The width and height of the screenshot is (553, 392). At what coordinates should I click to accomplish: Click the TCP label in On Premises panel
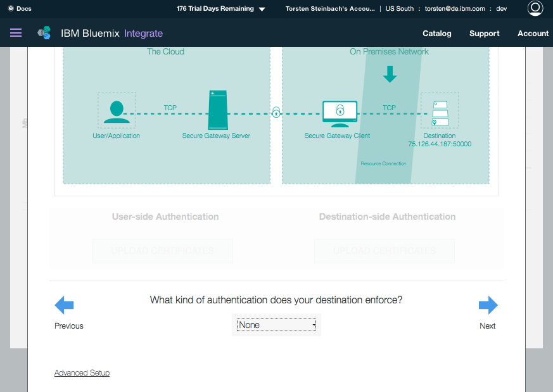point(390,108)
